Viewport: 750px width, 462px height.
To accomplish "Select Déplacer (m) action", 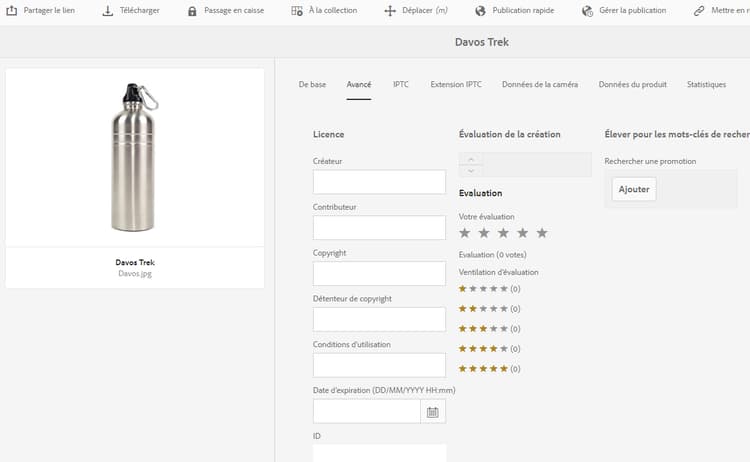I will click(425, 11).
